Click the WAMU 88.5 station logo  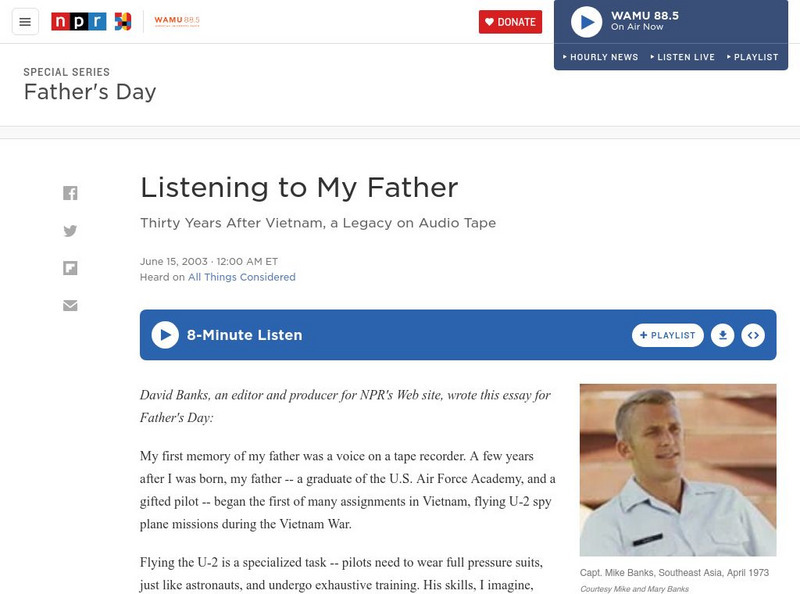pos(177,21)
